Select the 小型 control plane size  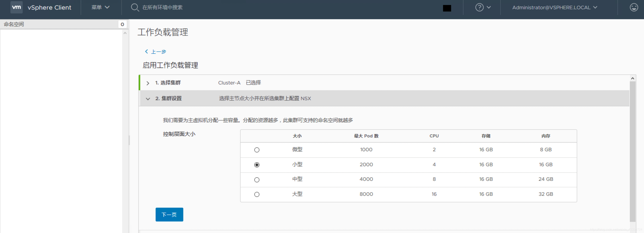point(257,165)
